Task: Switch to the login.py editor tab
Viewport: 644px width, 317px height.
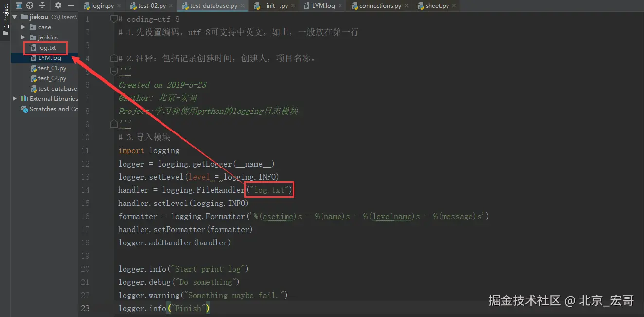Action: pos(102,6)
